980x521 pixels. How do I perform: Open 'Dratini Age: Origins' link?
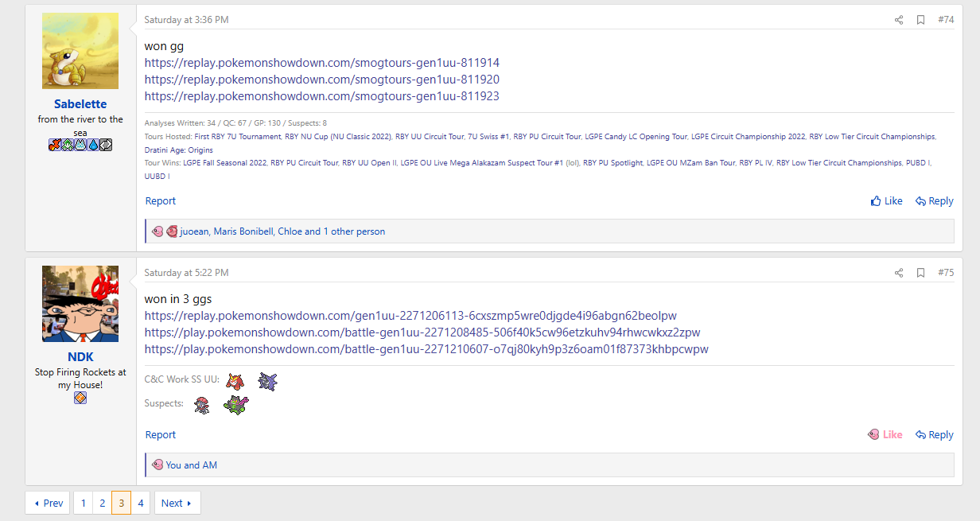(179, 150)
